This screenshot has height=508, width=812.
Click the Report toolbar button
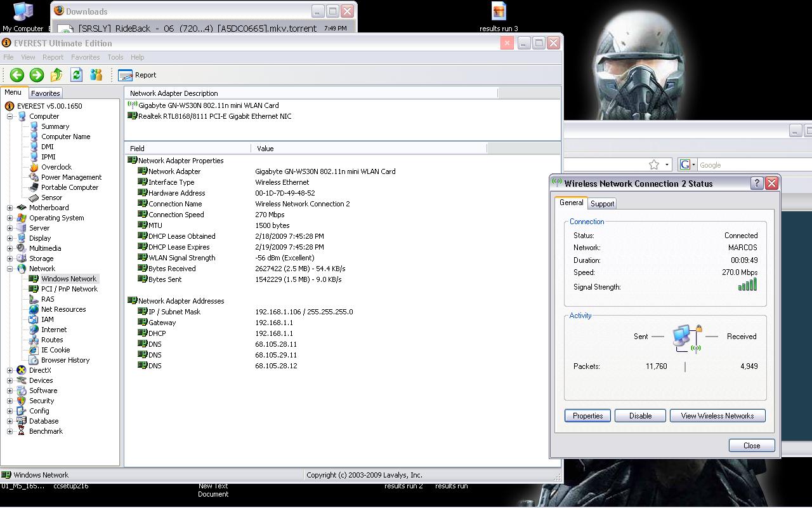(137, 75)
